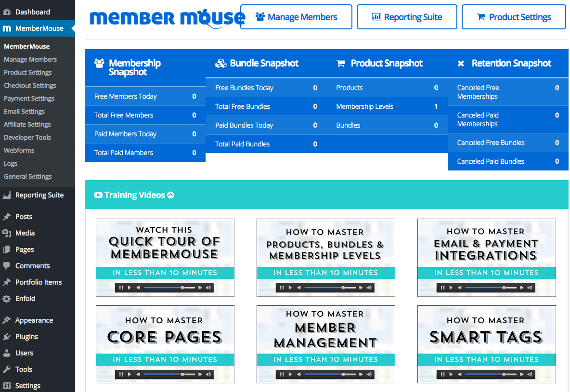The width and height of the screenshot is (570, 392).
Task: Open Email Settings in sidebar
Action: point(24,112)
